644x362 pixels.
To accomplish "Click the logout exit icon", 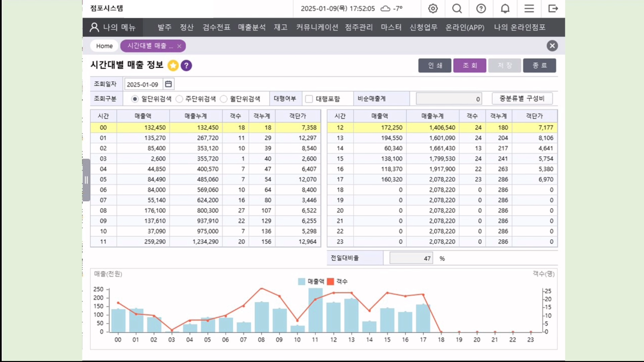I will point(553,8).
